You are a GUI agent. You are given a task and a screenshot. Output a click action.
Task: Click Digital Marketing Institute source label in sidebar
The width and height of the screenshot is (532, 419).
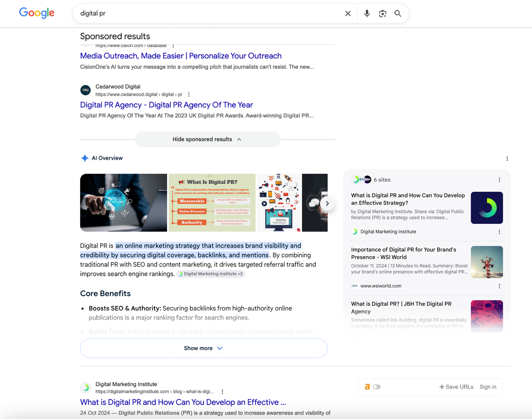[388, 232]
